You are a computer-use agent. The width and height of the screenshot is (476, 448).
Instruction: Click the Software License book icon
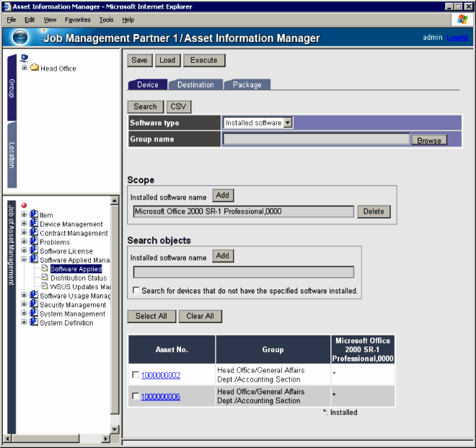pos(34,251)
